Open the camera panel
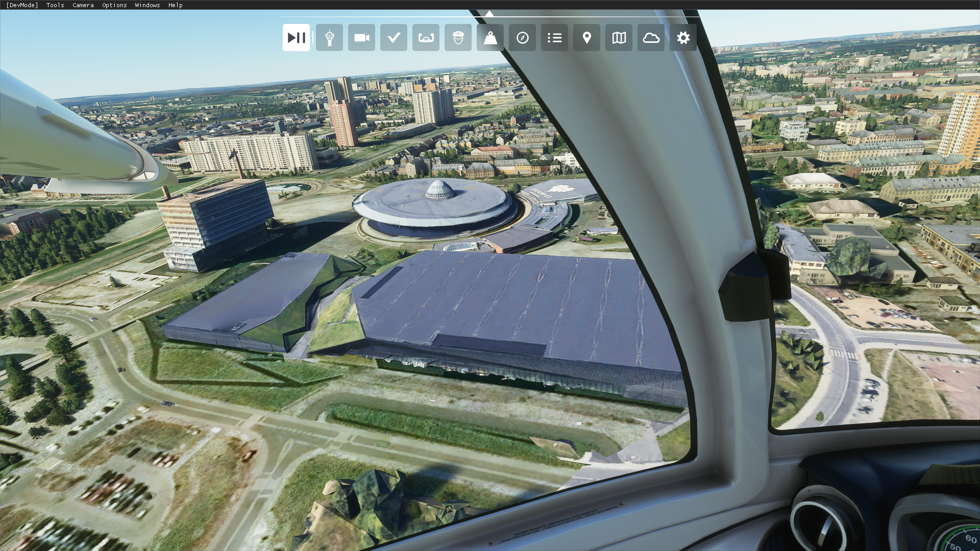The width and height of the screenshot is (980, 551). 361,38
